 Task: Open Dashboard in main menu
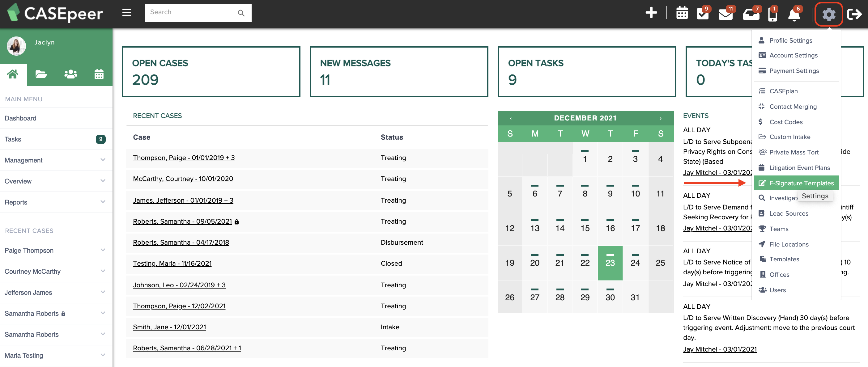point(56,118)
